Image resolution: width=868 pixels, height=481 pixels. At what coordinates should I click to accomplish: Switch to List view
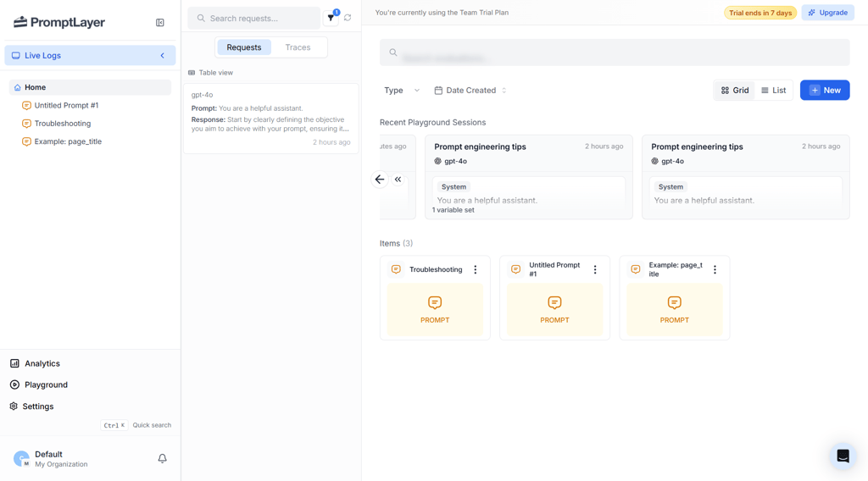[x=773, y=90]
